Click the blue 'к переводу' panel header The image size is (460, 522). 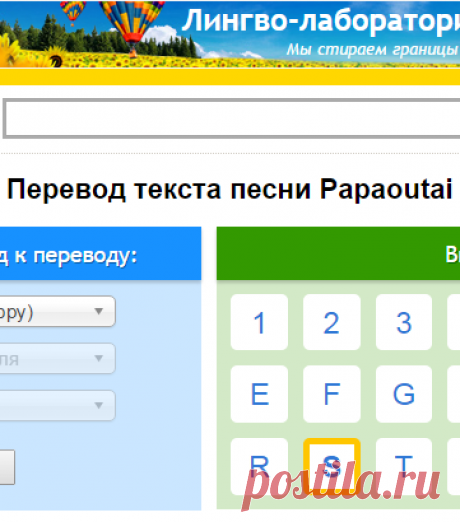(x=100, y=253)
